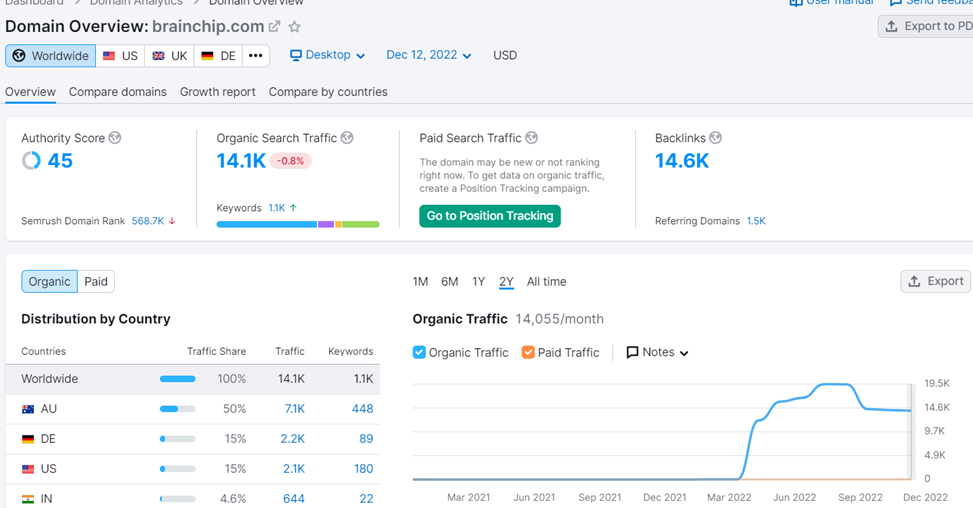Uncheck the Organic Traffic checkbox

(419, 352)
